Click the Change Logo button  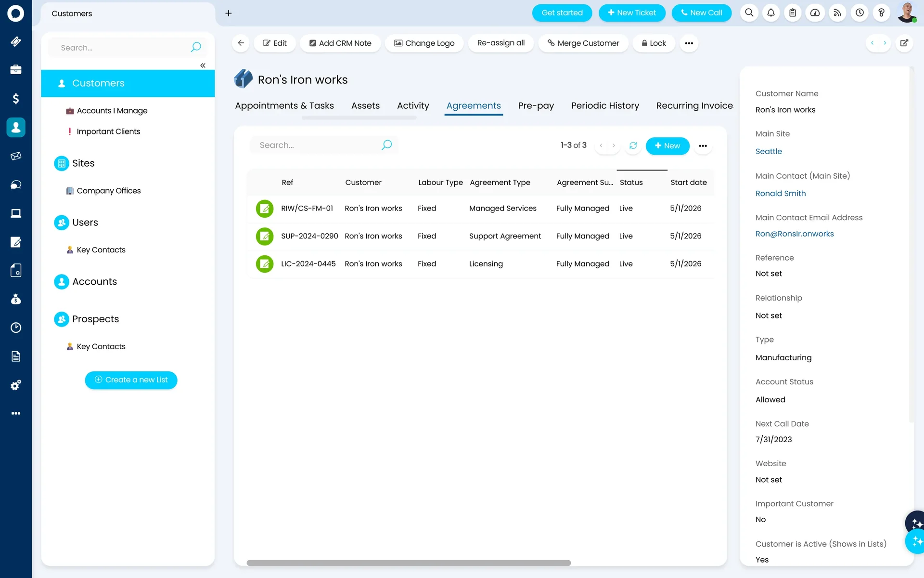click(424, 43)
